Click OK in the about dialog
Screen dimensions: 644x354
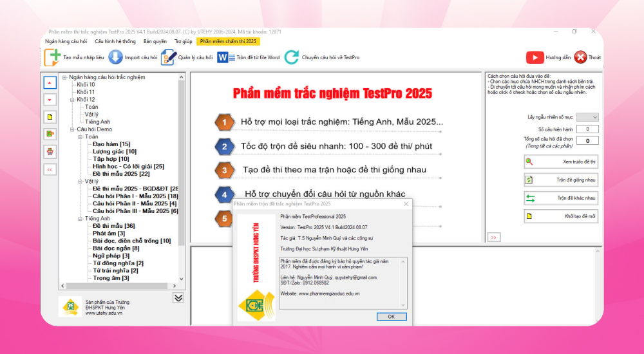click(x=392, y=317)
